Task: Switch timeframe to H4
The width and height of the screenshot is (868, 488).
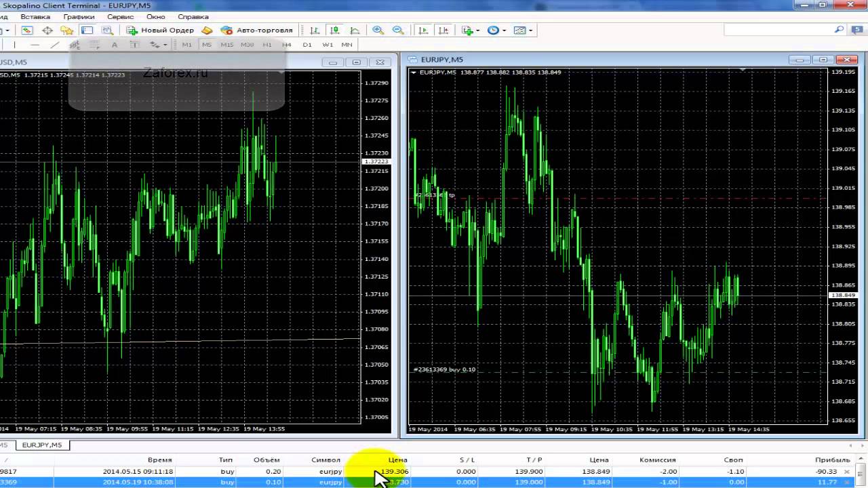Action: click(287, 45)
